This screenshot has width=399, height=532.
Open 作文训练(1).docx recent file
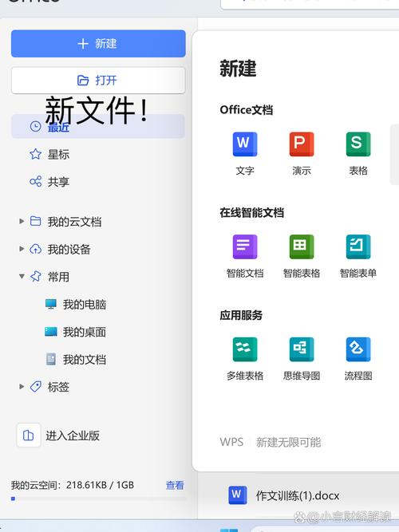pos(298,495)
